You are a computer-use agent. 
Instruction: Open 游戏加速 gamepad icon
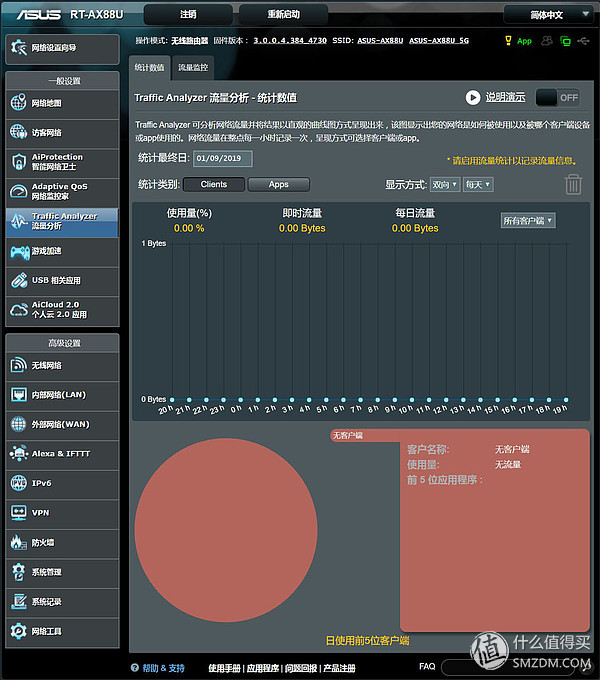tap(18, 251)
